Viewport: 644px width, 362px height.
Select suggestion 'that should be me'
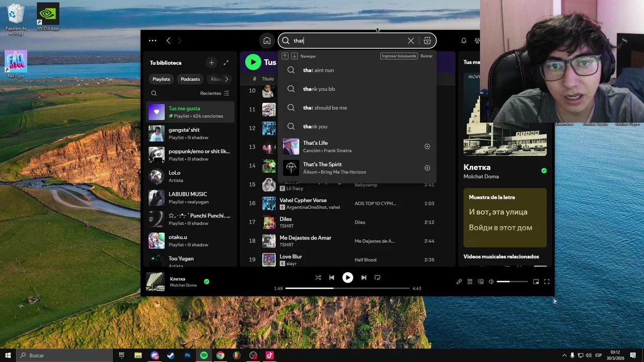point(357,108)
